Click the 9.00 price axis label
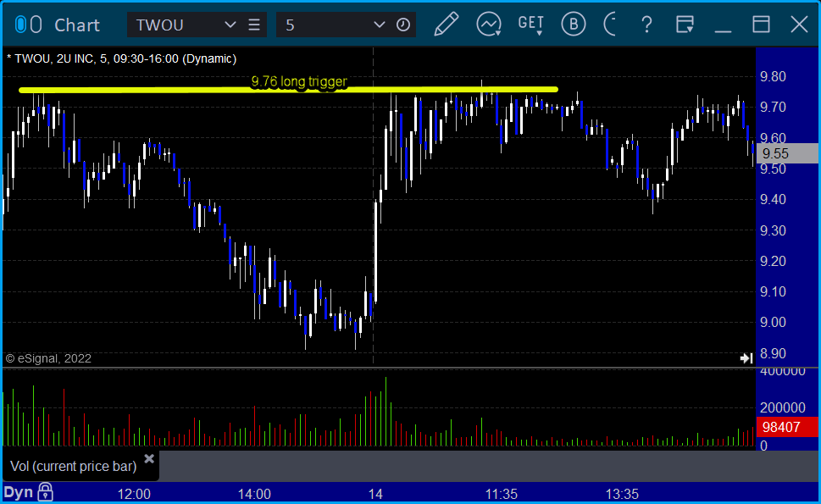This screenshot has width=821, height=504. [773, 323]
